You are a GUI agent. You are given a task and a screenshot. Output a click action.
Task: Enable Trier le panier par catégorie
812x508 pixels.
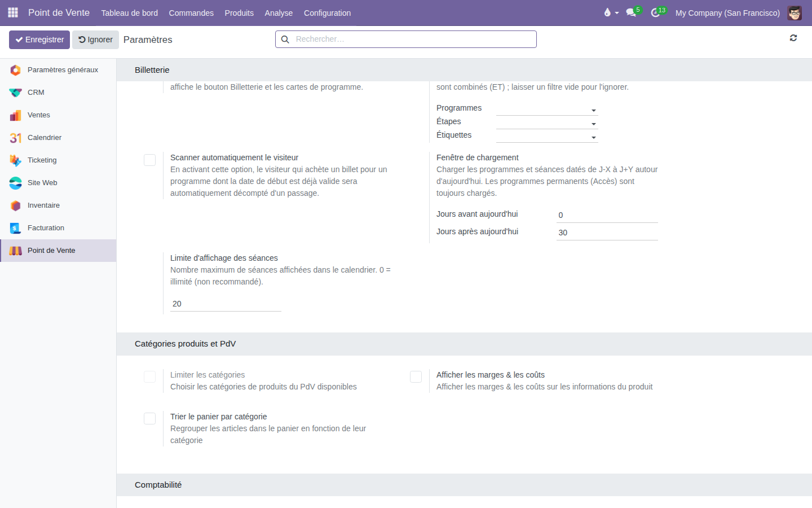[149, 418]
